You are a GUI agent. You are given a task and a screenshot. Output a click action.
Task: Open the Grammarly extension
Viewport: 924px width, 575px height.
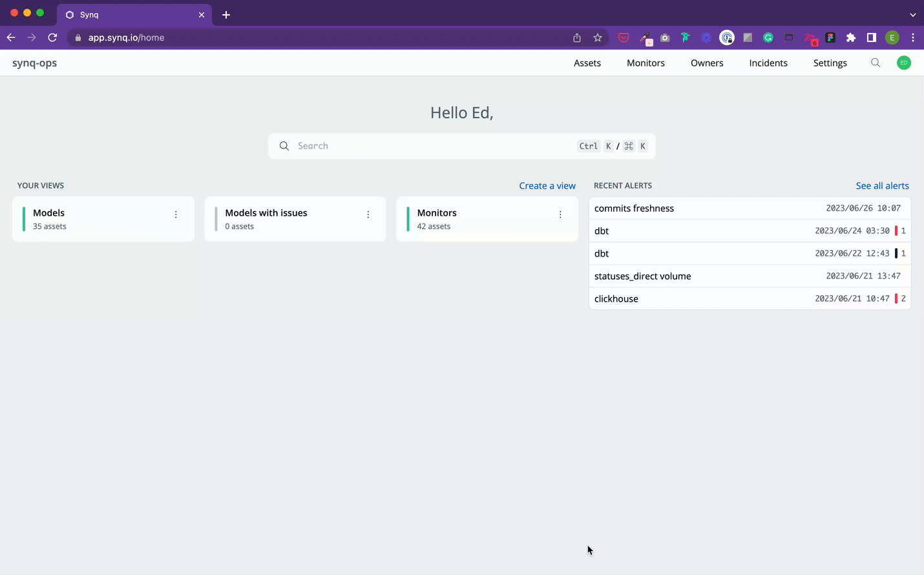pos(768,37)
